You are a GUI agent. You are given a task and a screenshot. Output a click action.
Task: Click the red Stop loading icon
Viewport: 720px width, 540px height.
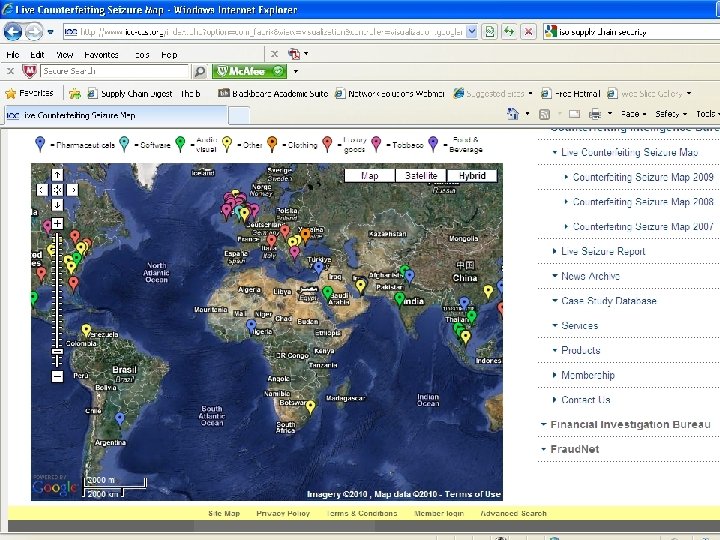[529, 32]
